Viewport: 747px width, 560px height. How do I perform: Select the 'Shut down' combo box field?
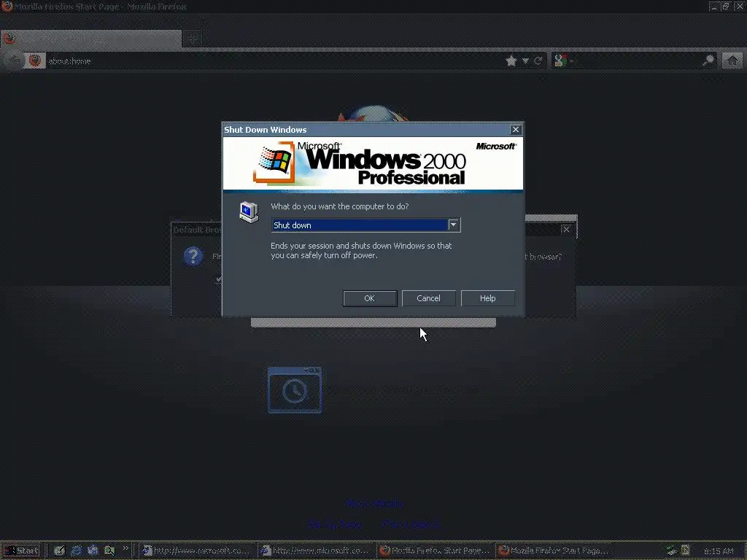tap(365, 225)
